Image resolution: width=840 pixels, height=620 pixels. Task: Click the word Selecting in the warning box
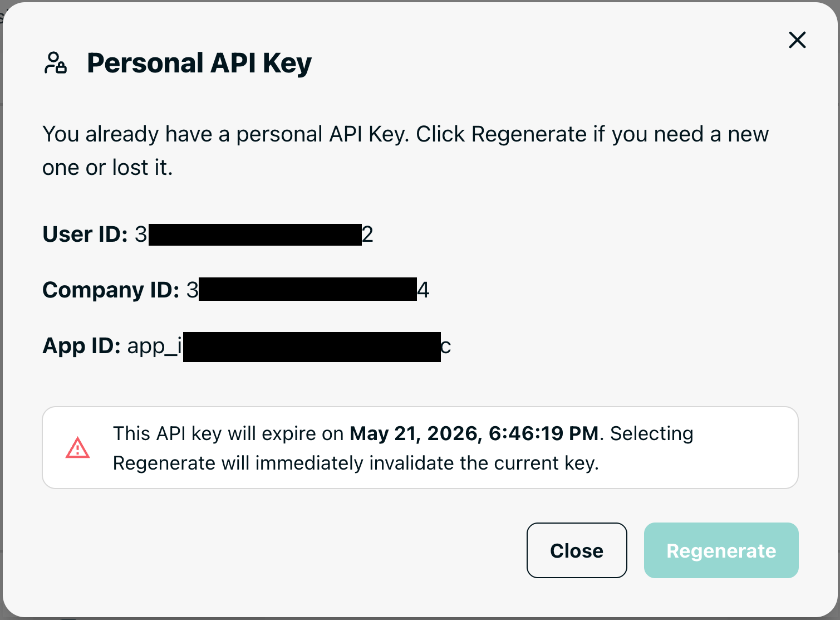pos(651,433)
